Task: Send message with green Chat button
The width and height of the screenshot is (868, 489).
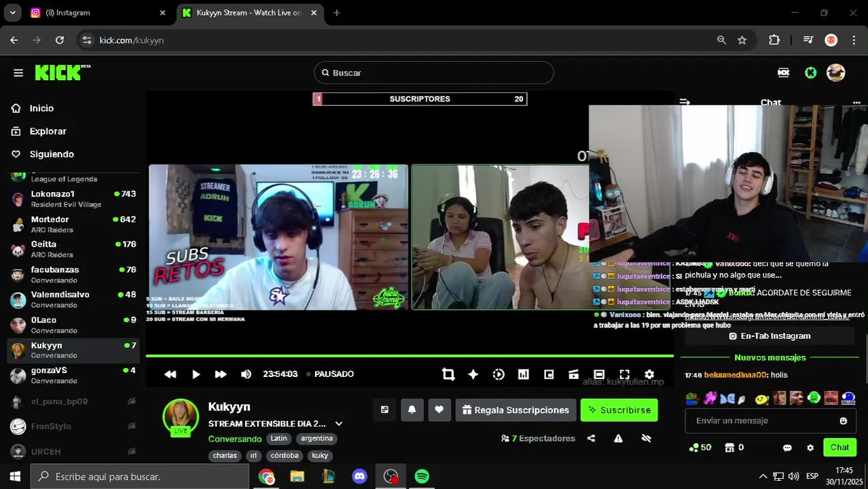Action: (x=839, y=448)
